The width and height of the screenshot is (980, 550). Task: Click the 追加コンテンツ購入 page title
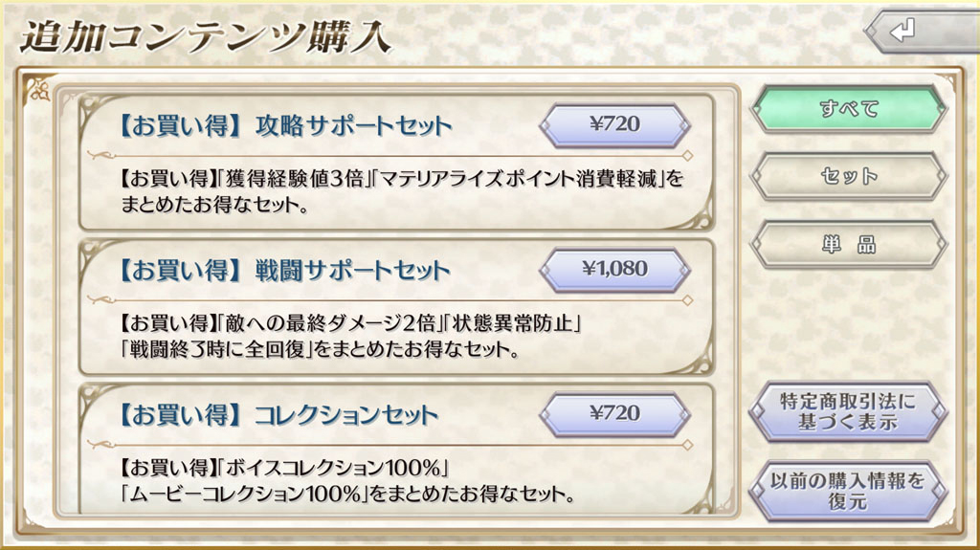205,36
